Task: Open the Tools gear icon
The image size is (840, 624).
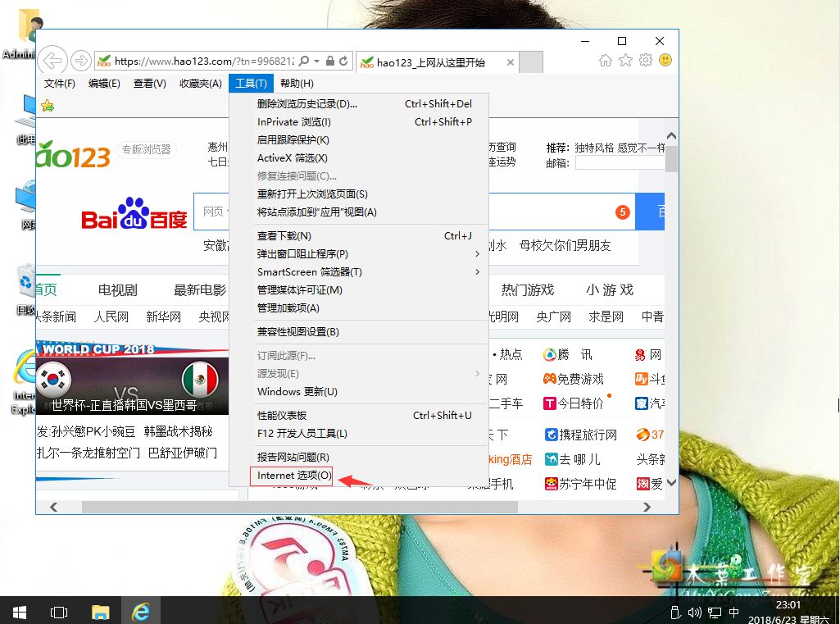Action: [646, 60]
